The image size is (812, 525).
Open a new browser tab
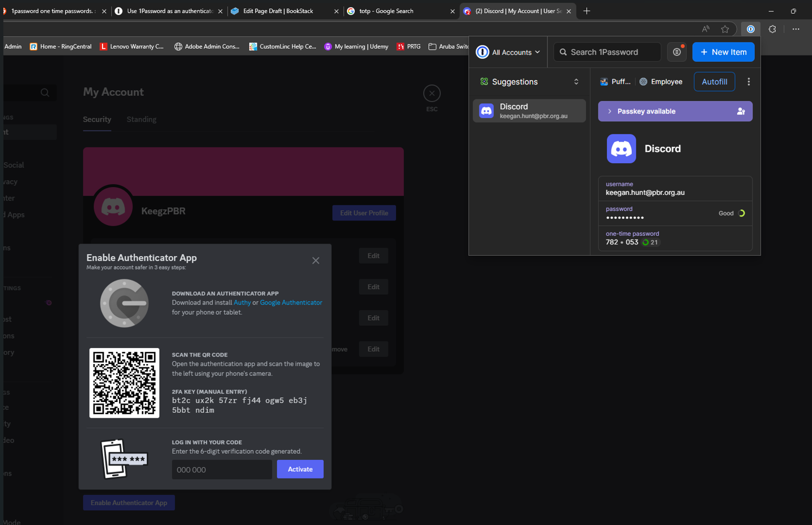pos(586,11)
